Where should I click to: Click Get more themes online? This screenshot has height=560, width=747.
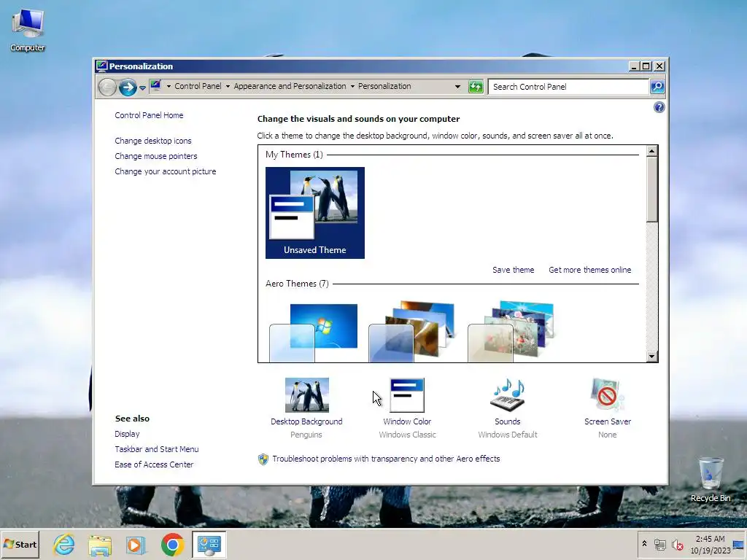click(589, 270)
